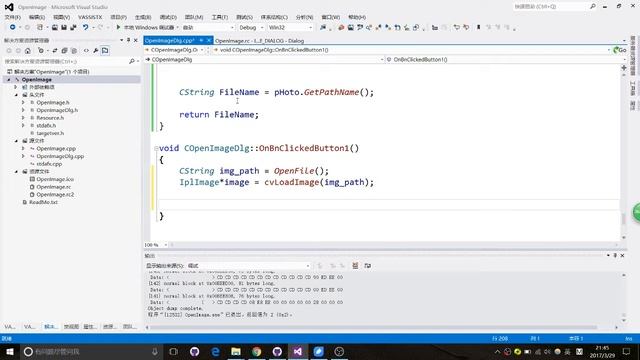Image resolution: width=640 pixels, height=360 pixels.
Task: Click the Save All toolbar icon
Action: pos(73,27)
